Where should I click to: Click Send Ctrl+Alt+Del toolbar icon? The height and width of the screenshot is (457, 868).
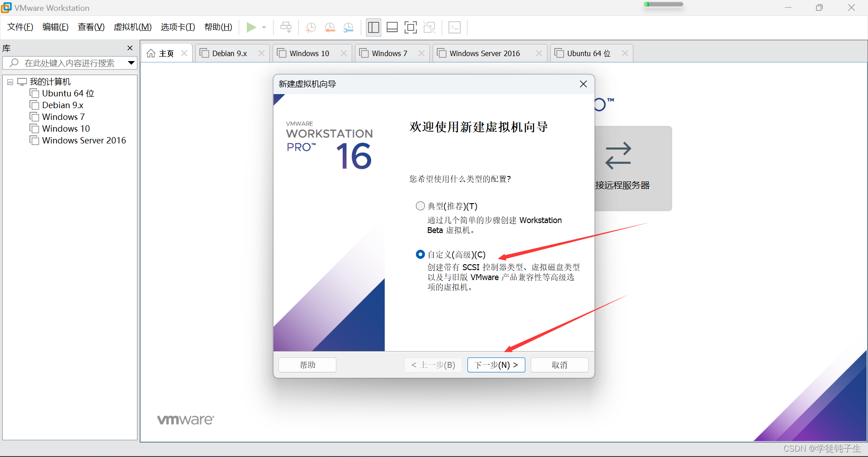pyautogui.click(x=286, y=28)
